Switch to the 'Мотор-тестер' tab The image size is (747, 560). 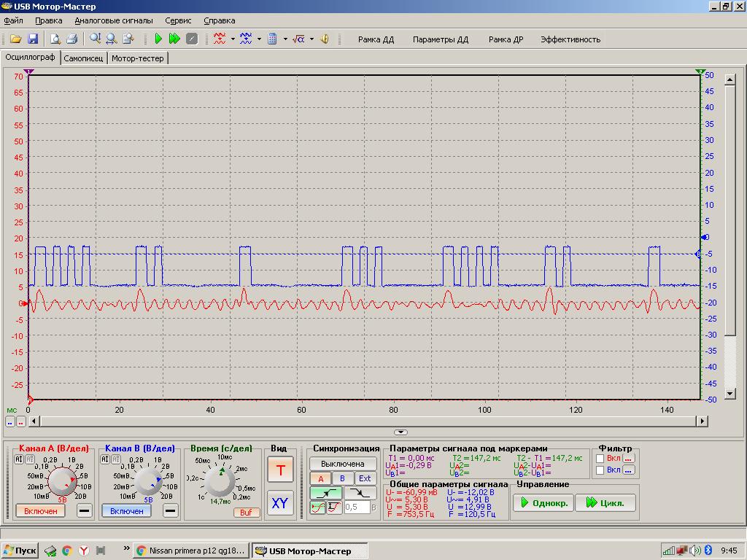138,58
